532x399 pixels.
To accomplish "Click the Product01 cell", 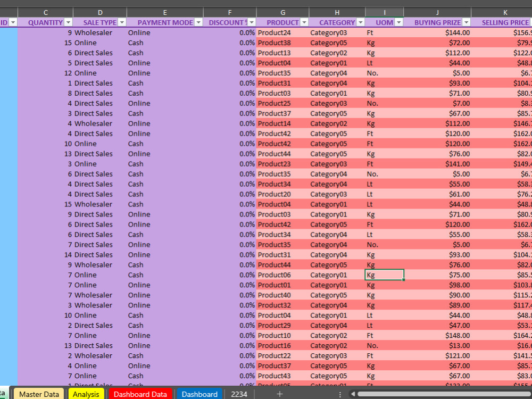I will 282,285.
